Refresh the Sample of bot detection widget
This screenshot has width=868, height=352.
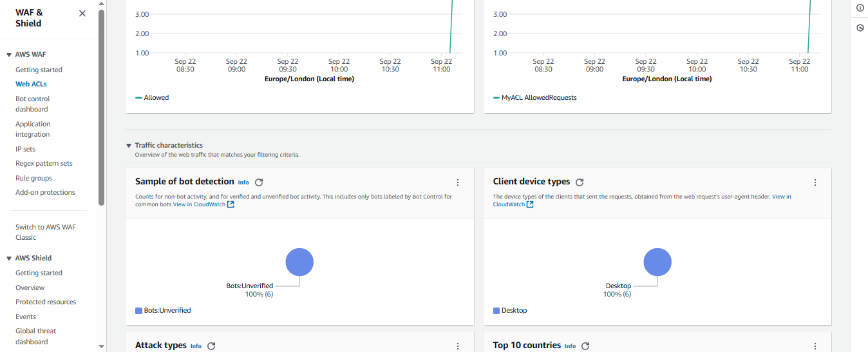coord(259,182)
